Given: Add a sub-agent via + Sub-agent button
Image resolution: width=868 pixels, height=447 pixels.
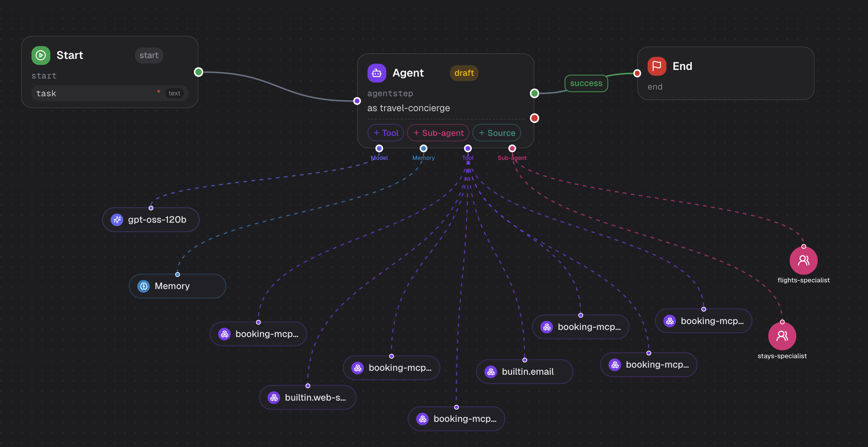Looking at the screenshot, I should click(438, 133).
